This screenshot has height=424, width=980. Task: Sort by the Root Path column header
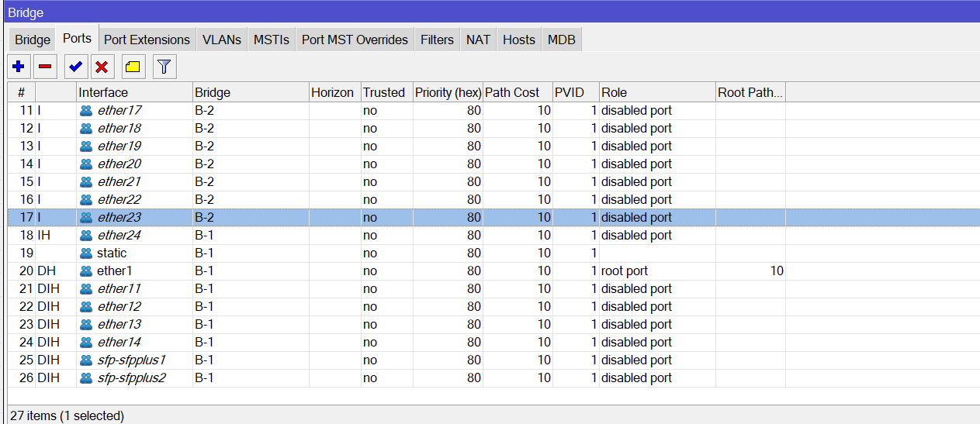click(x=750, y=92)
